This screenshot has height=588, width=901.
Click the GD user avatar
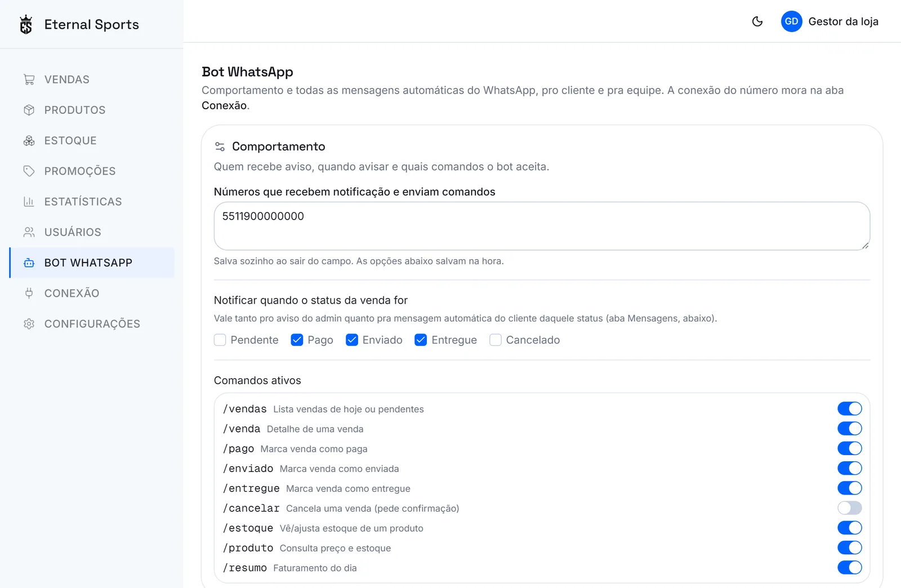click(791, 21)
